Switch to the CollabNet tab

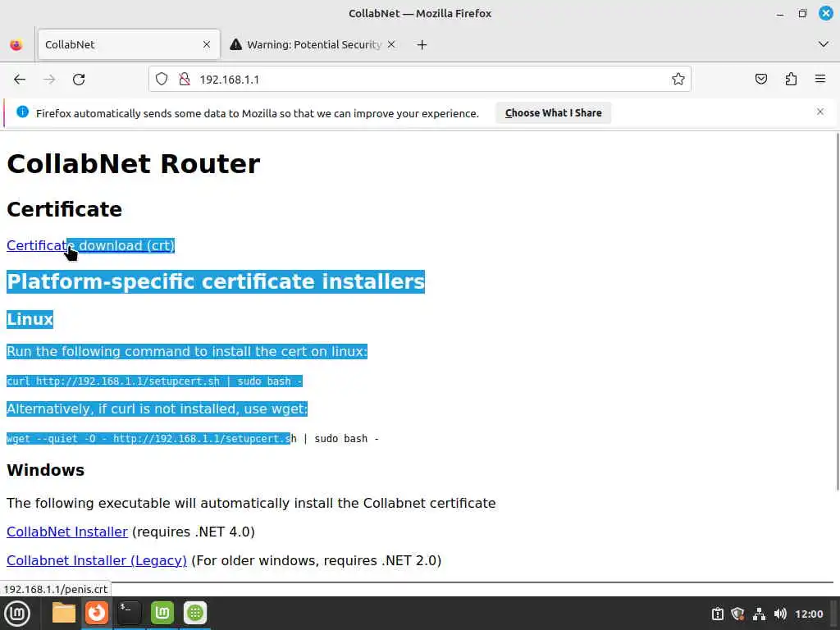coord(129,44)
